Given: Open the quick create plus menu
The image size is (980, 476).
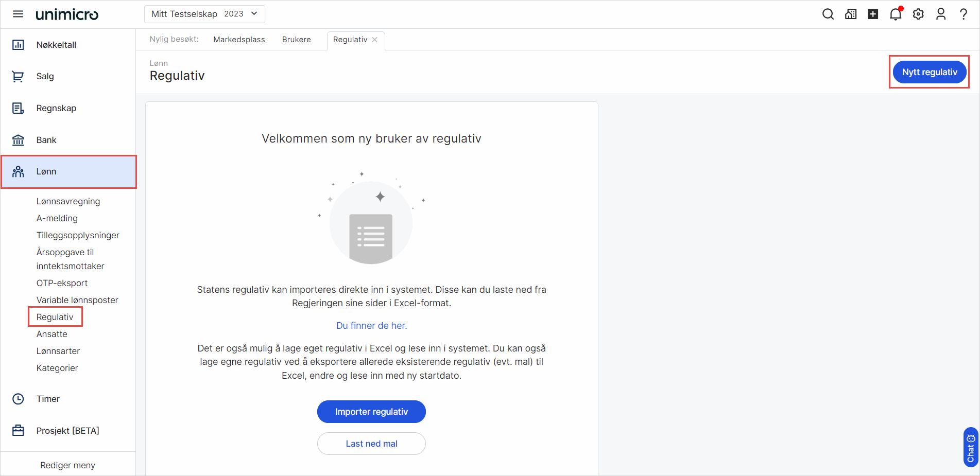Looking at the screenshot, I should [873, 14].
